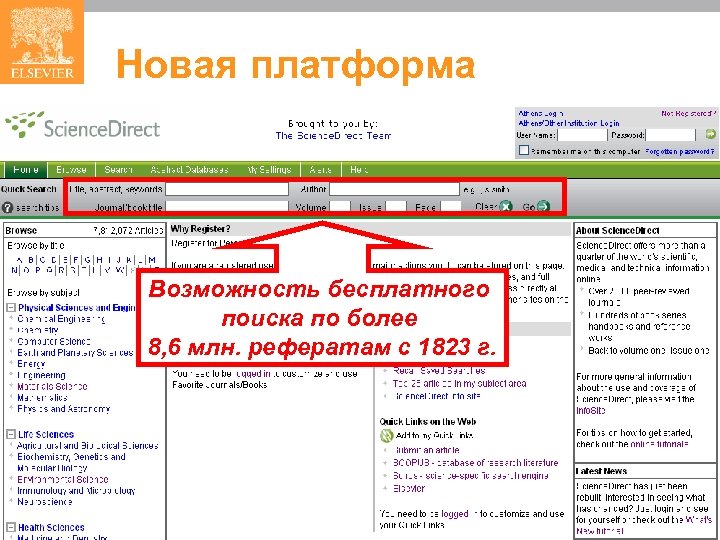Open Earth and Planetary Sciences subject

click(x=75, y=352)
